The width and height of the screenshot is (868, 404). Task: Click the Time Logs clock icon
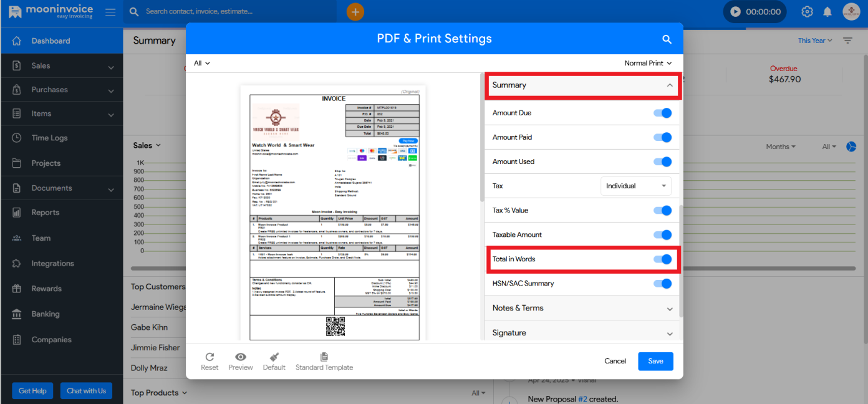(17, 138)
